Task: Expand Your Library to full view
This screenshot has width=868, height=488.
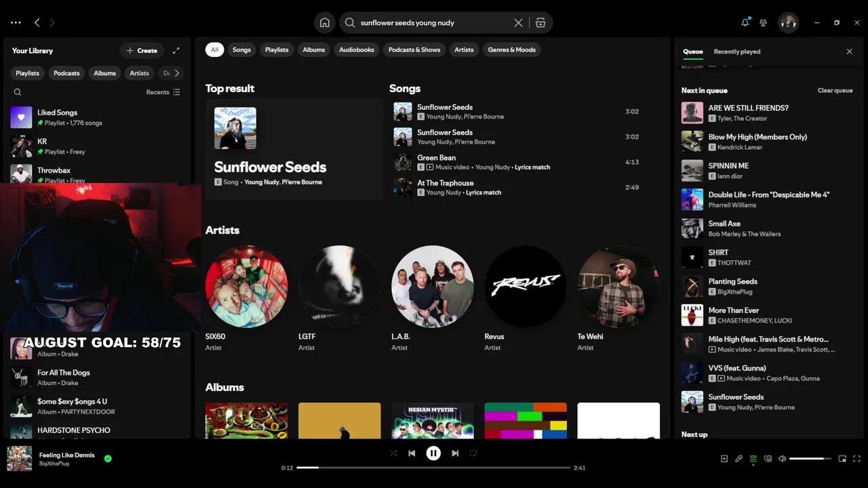Action: [176, 50]
